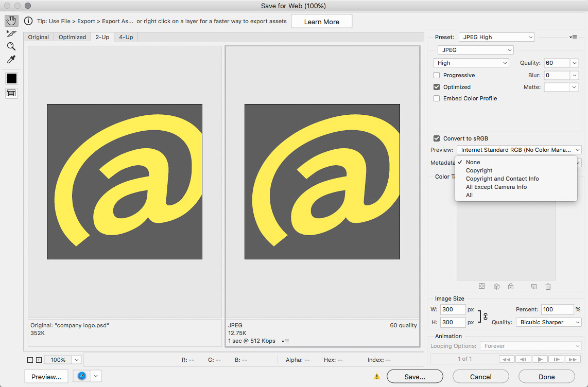Enable Embed Color Profile checkbox
Screen dimensions: 588x387
(x=437, y=98)
